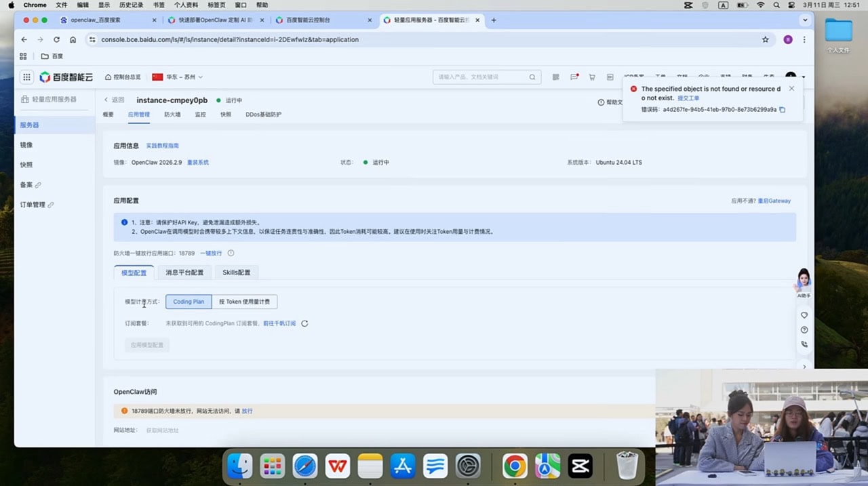Close the error notification popup

coord(791,89)
